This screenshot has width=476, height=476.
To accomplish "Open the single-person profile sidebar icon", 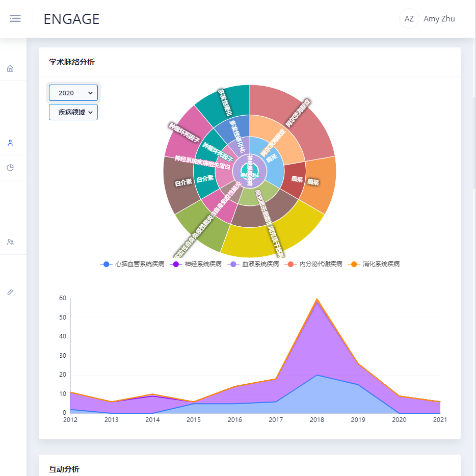I will pos(10,143).
